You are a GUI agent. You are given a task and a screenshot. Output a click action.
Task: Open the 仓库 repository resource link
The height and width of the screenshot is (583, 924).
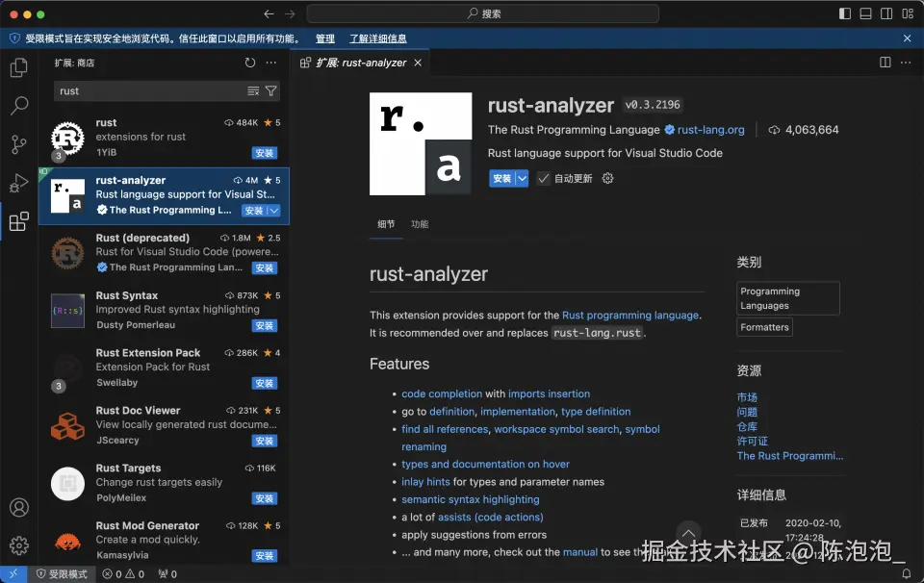747,426
